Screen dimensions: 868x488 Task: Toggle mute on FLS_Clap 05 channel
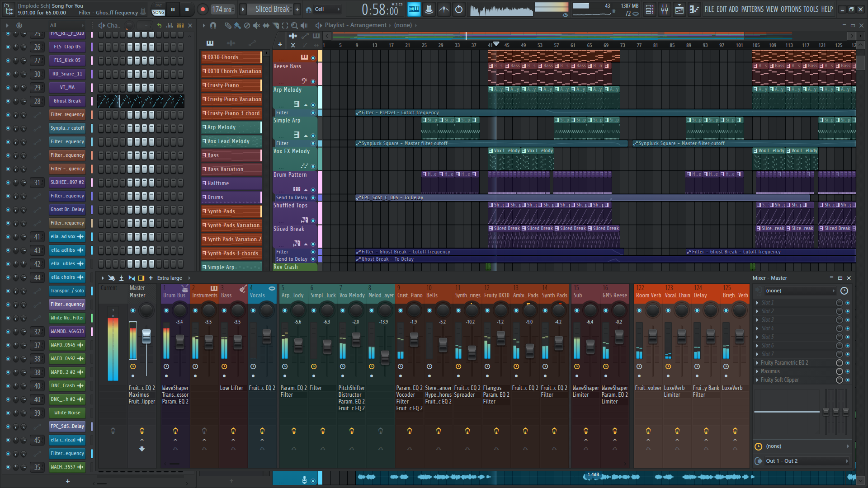coord(8,47)
